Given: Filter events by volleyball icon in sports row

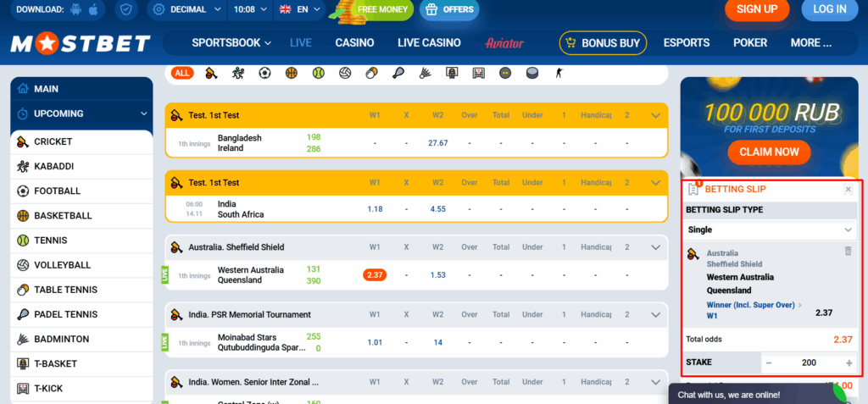Looking at the screenshot, I should coord(346,73).
